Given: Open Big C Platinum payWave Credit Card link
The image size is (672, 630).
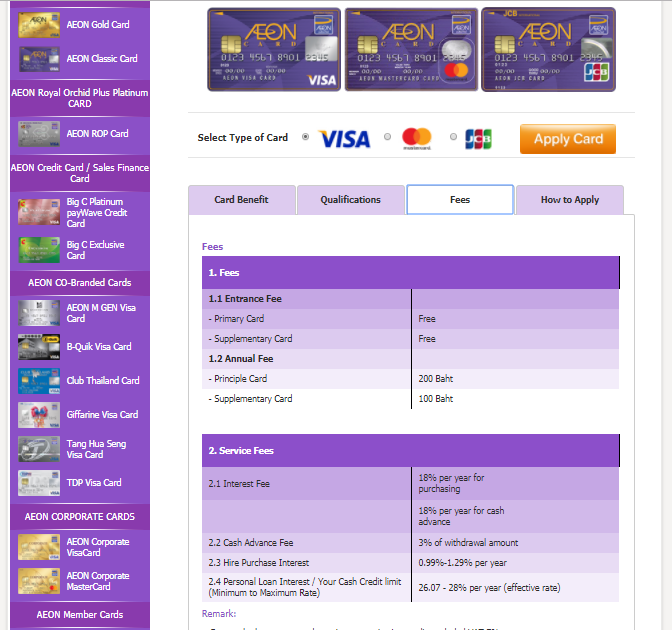Looking at the screenshot, I should tap(97, 213).
